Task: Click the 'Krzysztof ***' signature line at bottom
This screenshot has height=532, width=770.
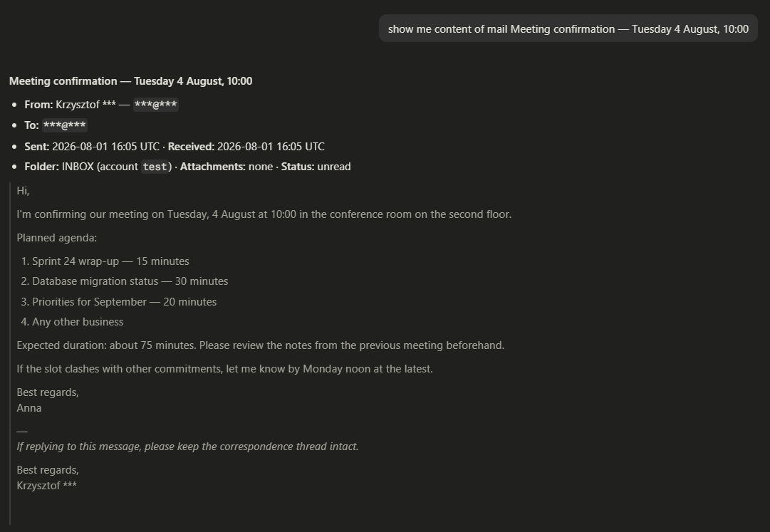Action: tap(46, 486)
